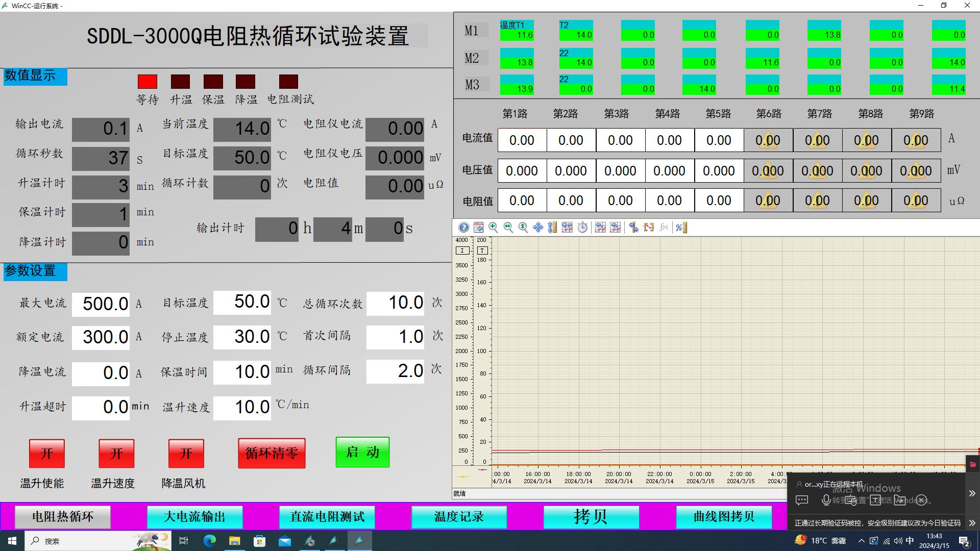The image size is (980, 551).
Task: Toggle the 温升使能 red switch button
Action: [x=46, y=453]
